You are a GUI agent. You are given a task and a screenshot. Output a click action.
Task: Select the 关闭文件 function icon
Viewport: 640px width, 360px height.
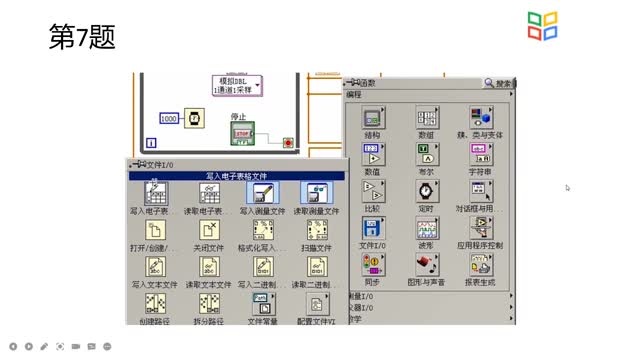pyautogui.click(x=209, y=230)
